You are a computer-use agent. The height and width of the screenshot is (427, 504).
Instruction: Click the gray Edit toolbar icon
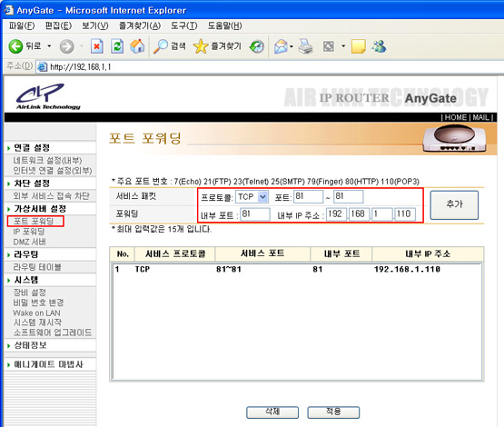pos(329,46)
